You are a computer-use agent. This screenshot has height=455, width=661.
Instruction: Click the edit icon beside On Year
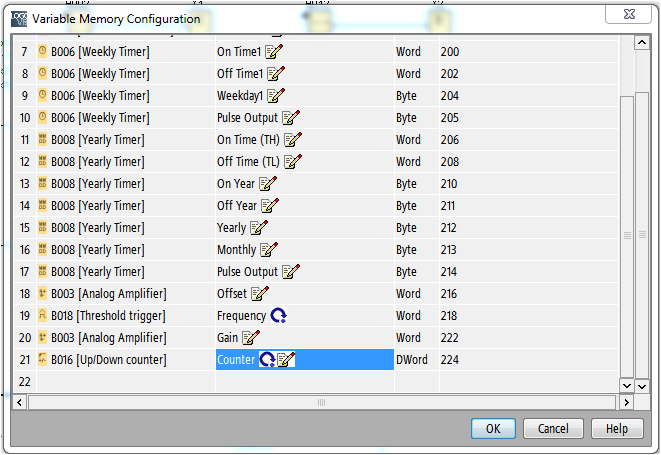point(268,183)
